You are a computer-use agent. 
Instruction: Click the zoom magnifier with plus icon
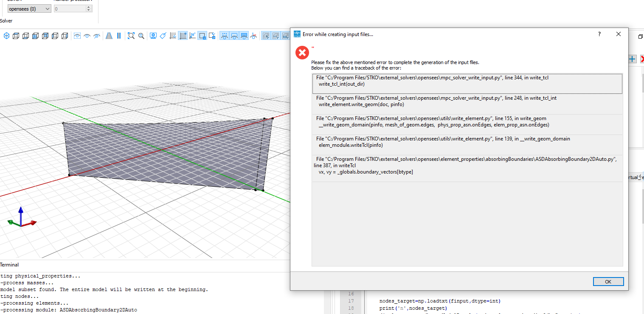[141, 36]
